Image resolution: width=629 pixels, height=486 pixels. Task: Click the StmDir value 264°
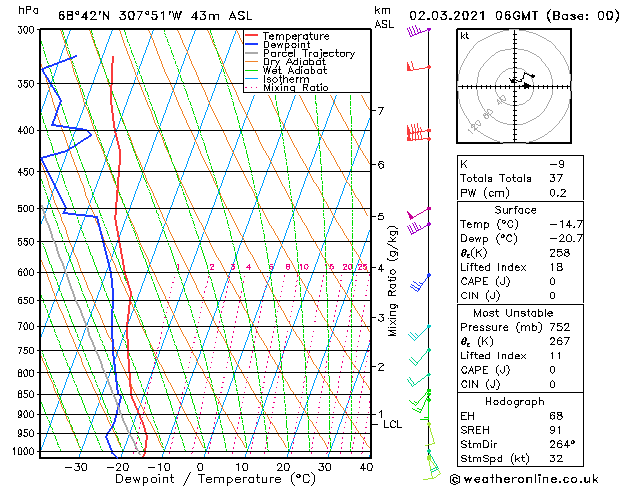click(562, 444)
